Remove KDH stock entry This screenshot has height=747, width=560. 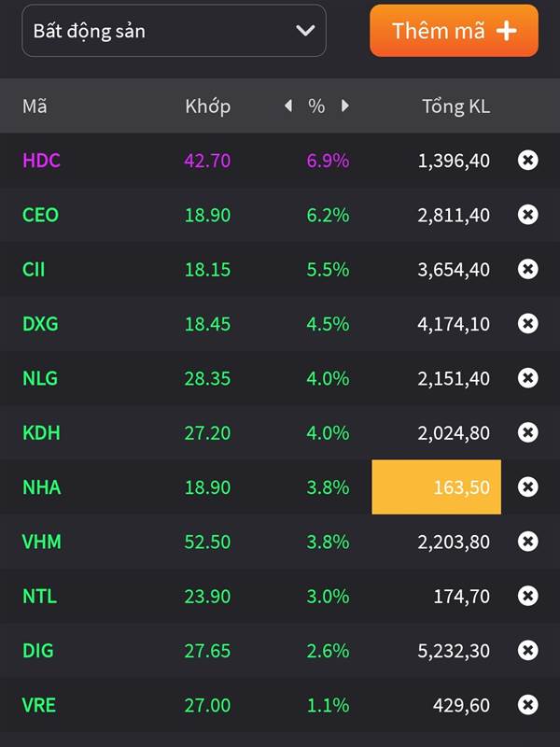click(x=527, y=432)
